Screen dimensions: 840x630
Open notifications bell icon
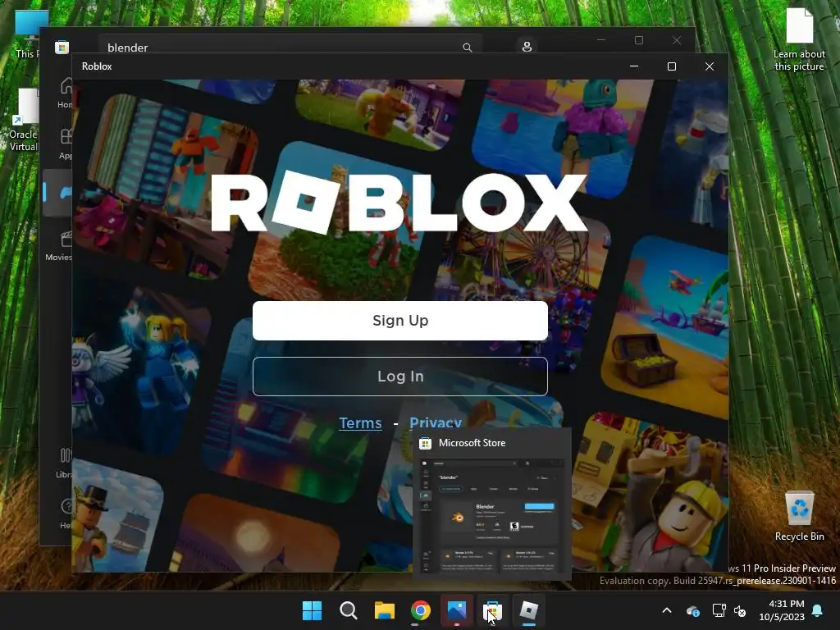(x=818, y=610)
